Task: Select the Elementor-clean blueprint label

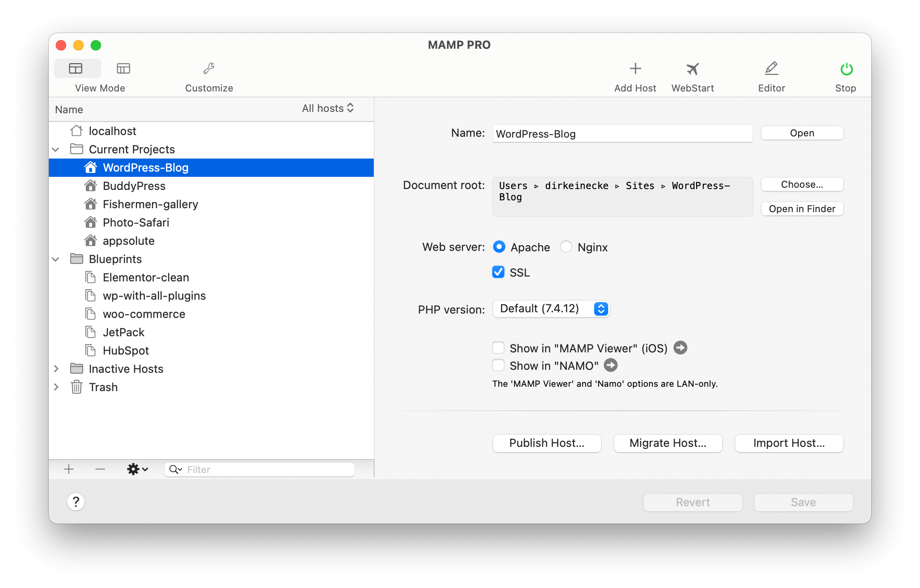Action: (x=146, y=277)
